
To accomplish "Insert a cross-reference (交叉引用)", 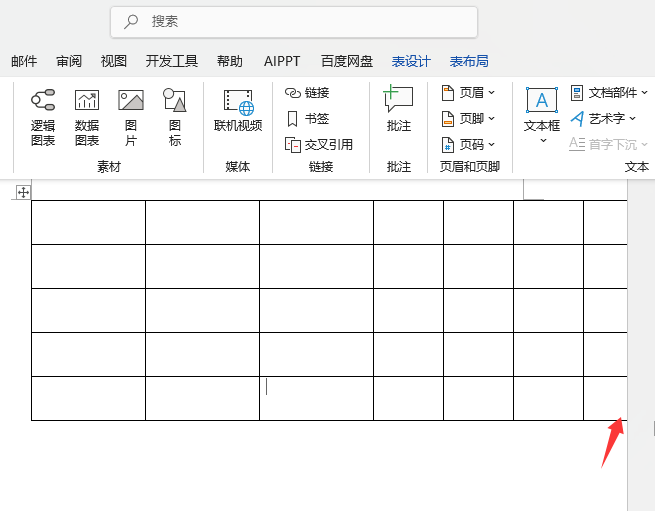I will 319,145.
